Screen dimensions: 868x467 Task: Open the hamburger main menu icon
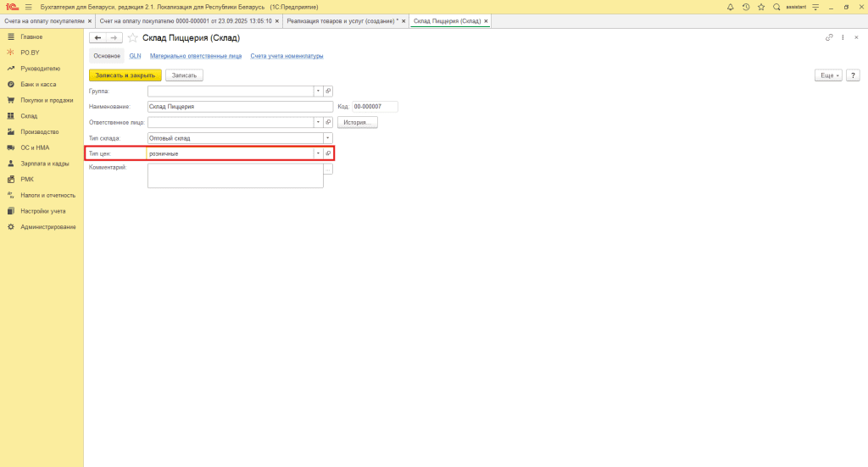28,7
